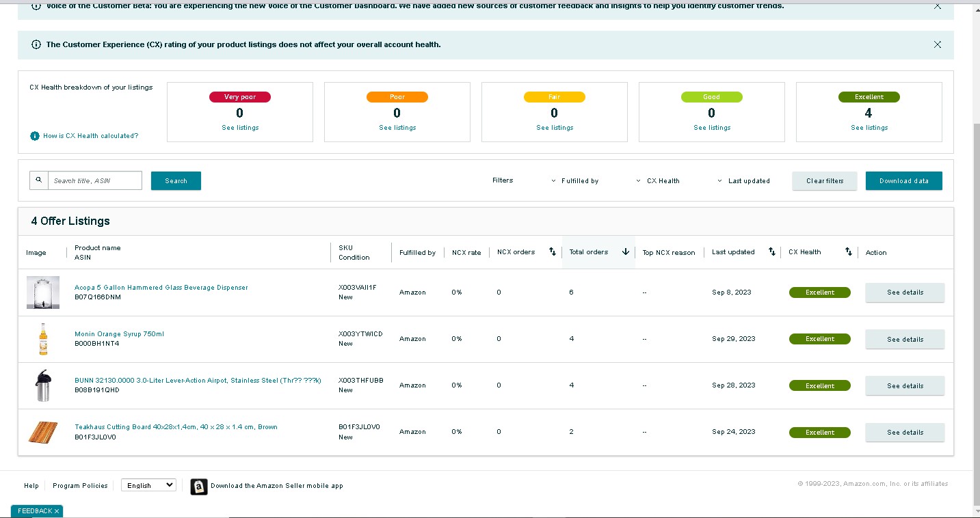Click the Search title, ASIN field
The image size is (980, 518).
(95, 180)
